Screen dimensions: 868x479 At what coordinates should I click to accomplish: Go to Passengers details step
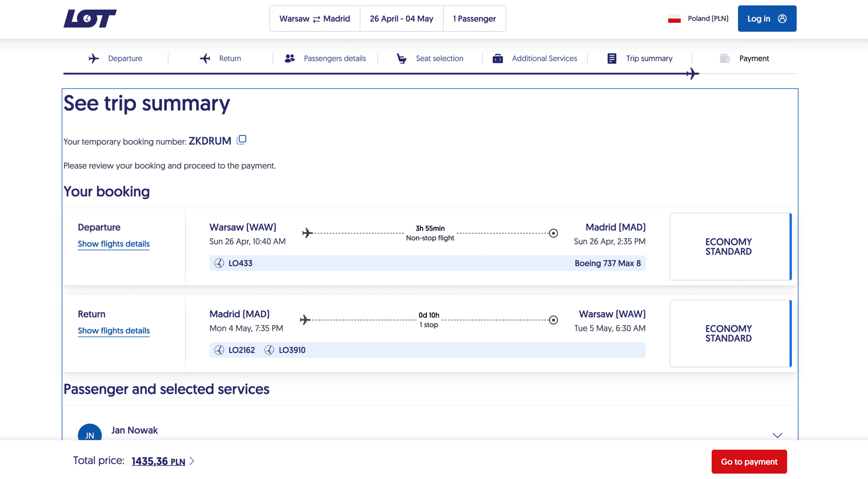tap(334, 58)
